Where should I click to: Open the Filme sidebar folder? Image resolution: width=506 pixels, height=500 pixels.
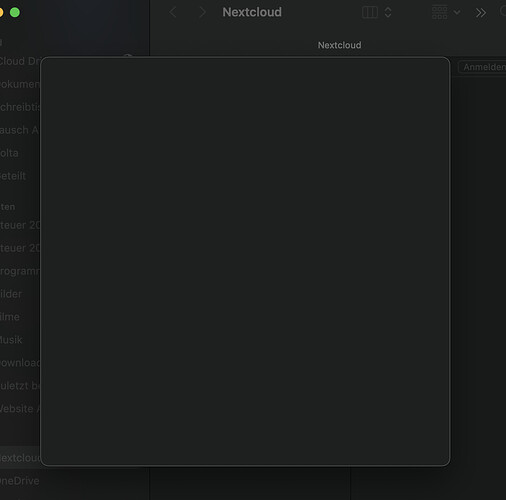(10, 317)
